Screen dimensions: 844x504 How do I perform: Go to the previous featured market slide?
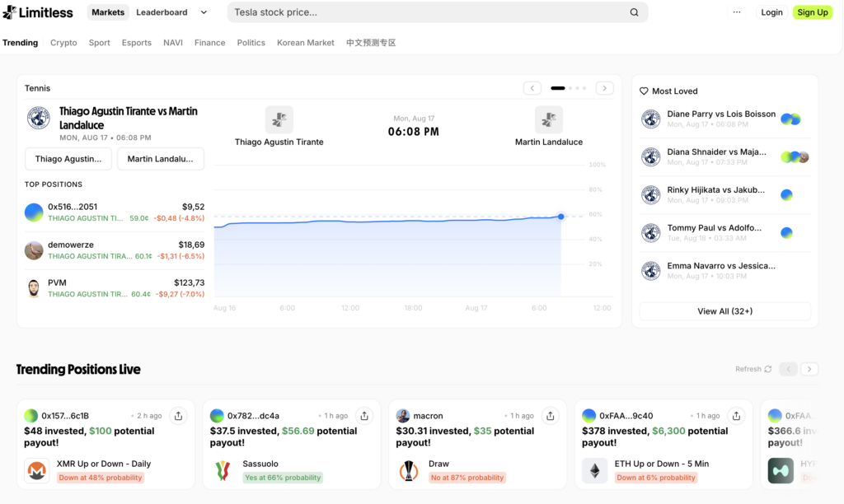(x=532, y=88)
